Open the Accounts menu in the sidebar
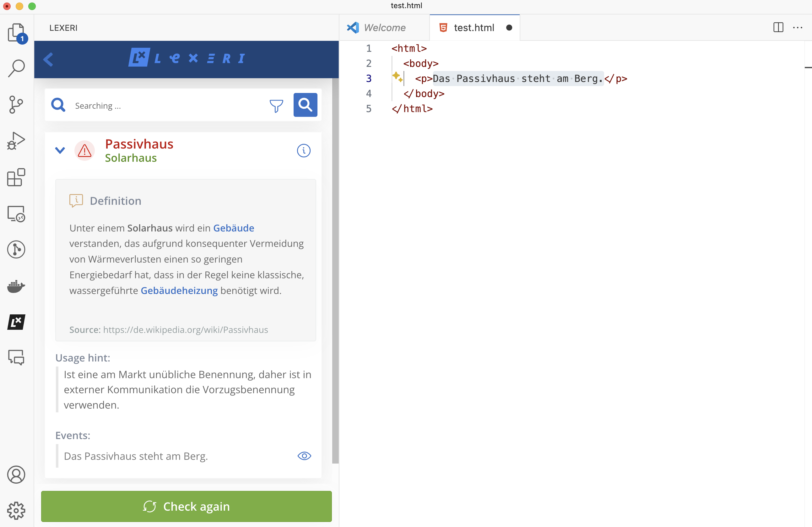The width and height of the screenshot is (812, 527). coord(16,475)
